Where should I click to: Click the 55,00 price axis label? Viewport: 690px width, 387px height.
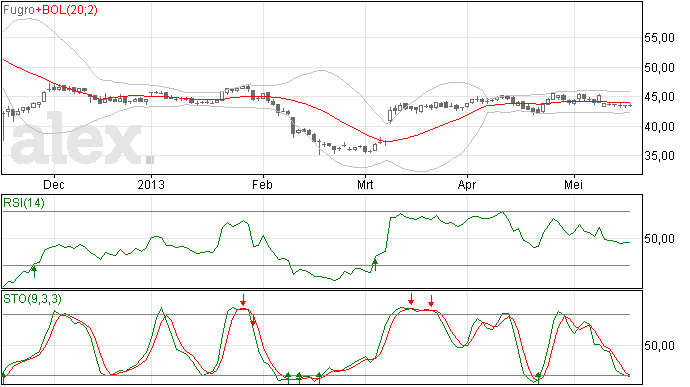pos(659,38)
